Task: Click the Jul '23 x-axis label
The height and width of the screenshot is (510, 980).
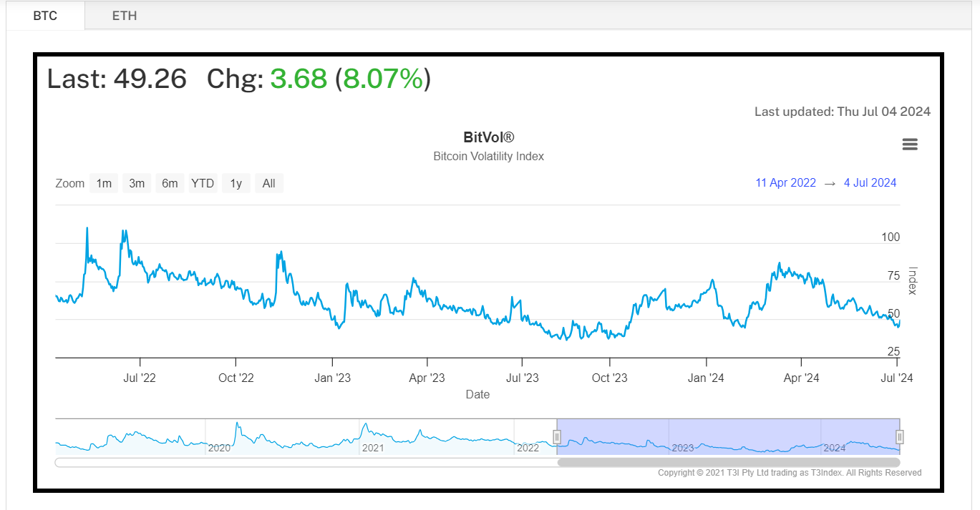Action: click(522, 378)
